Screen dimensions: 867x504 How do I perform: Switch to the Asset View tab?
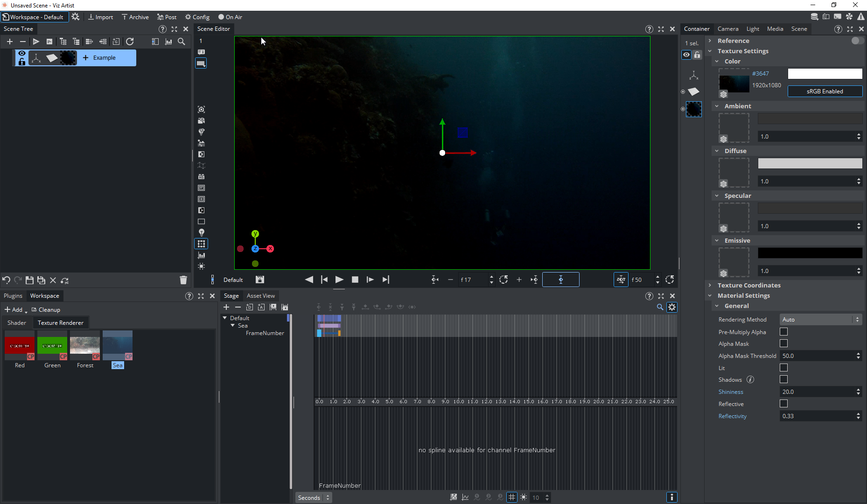pos(260,296)
